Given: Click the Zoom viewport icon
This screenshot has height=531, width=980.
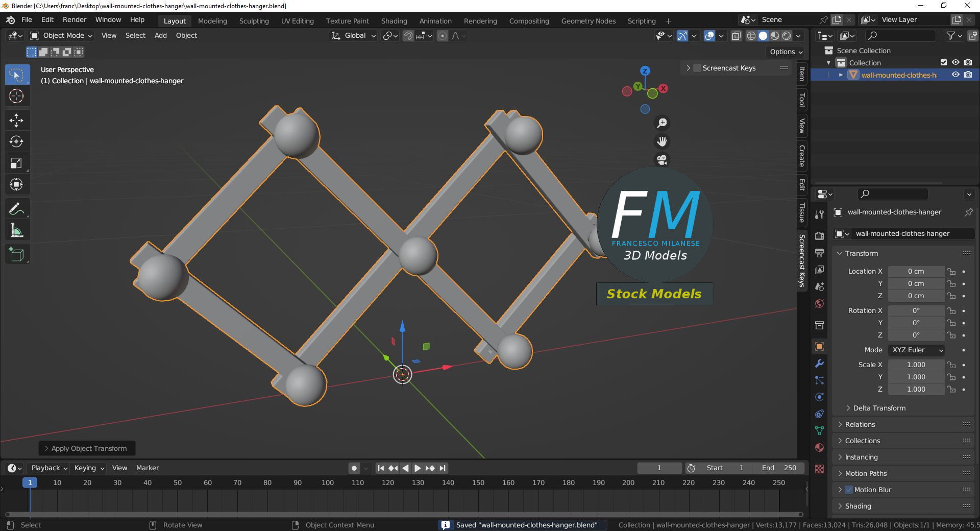Looking at the screenshot, I should [x=662, y=123].
